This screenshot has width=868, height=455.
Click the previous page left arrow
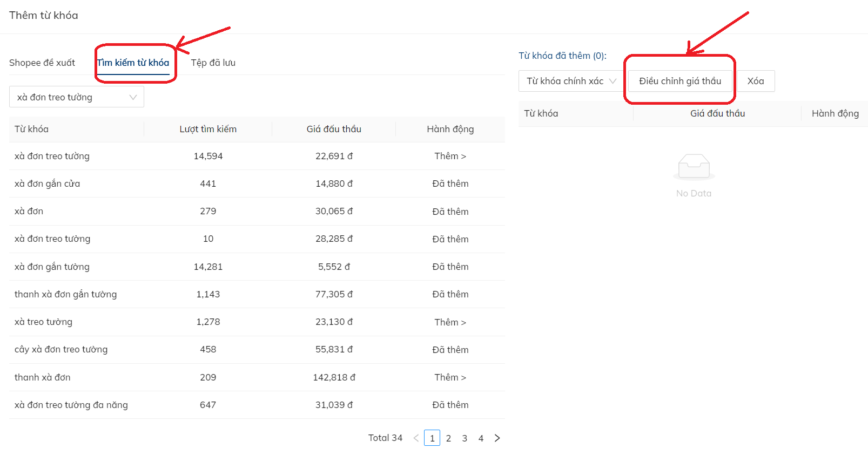[x=416, y=438]
